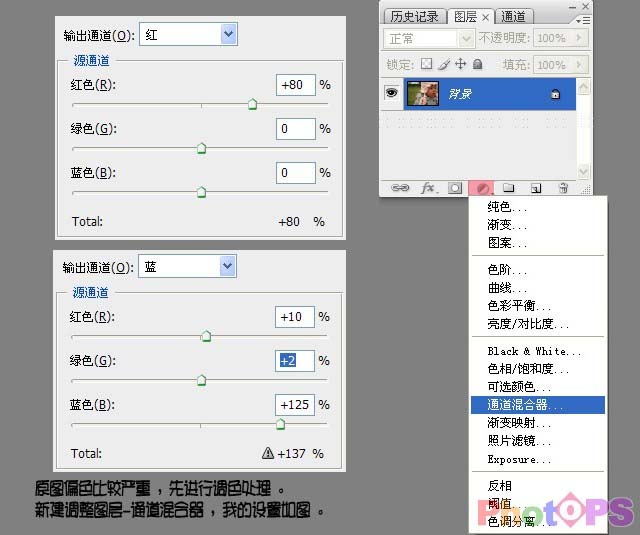
Task: Switch to the 历史记录 tab
Action: 414,16
